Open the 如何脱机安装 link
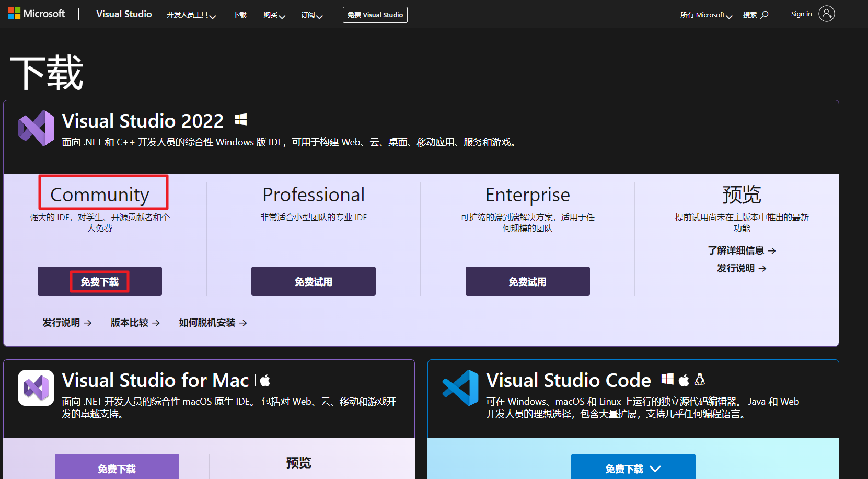The height and width of the screenshot is (479, 868). [x=213, y=323]
